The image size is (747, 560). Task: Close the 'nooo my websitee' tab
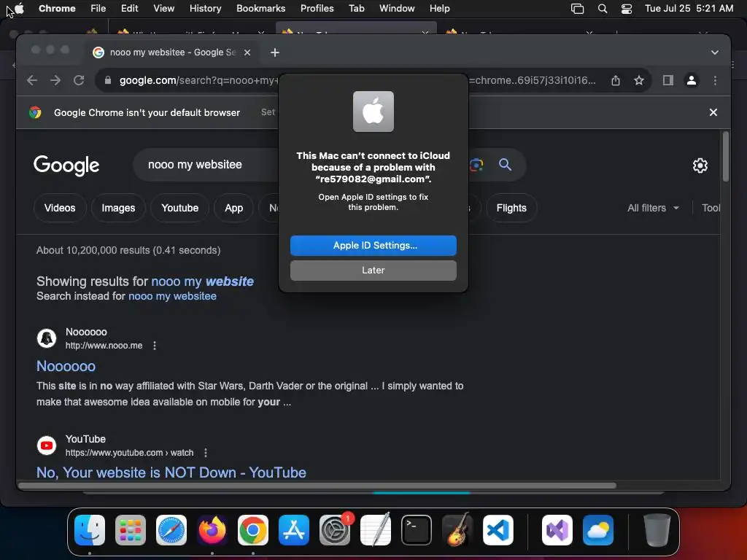247,52
